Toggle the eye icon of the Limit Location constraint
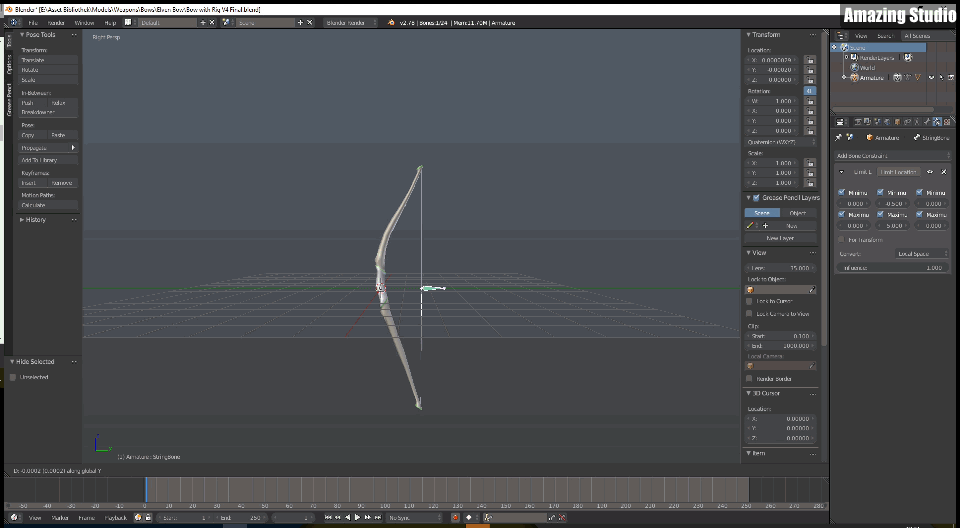The image size is (960, 528). pyautogui.click(x=929, y=172)
